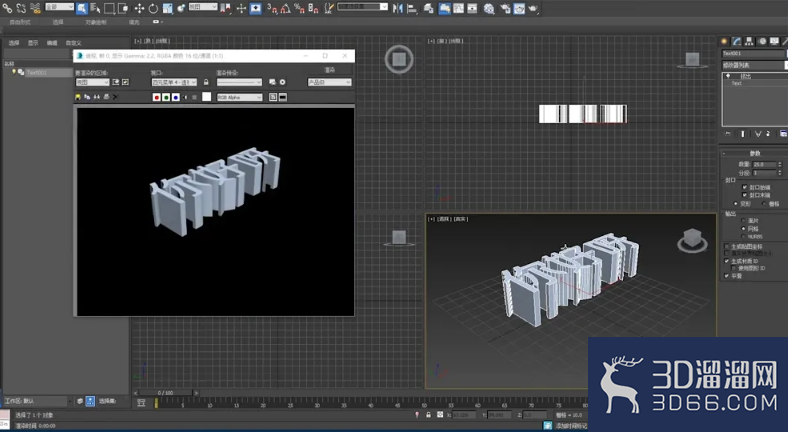Screen dimensions: 788x432
Task: Click the Align tool
Action: pos(412,8)
